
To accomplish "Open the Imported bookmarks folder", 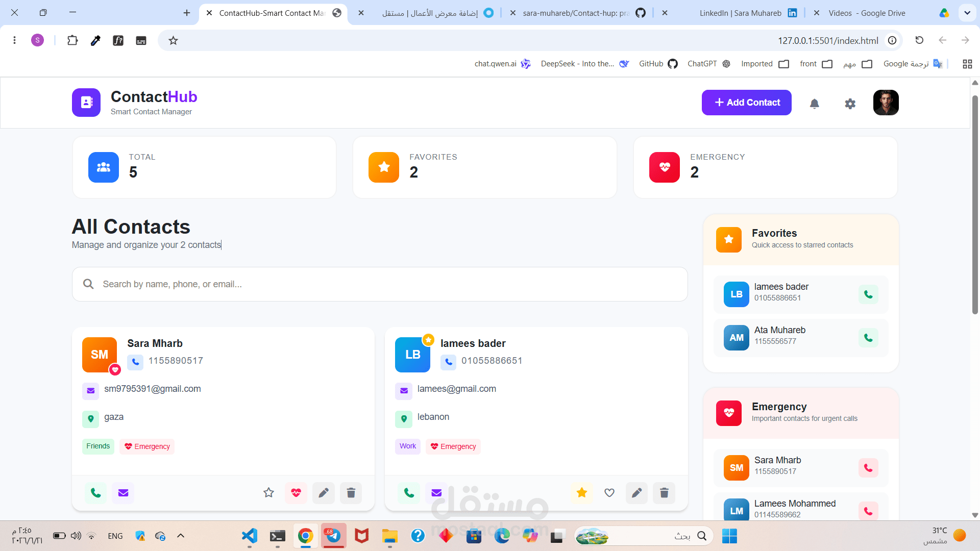I will pos(765,64).
